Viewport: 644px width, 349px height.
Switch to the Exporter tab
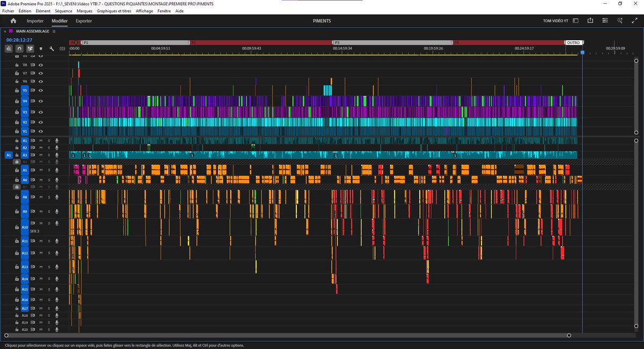point(84,21)
